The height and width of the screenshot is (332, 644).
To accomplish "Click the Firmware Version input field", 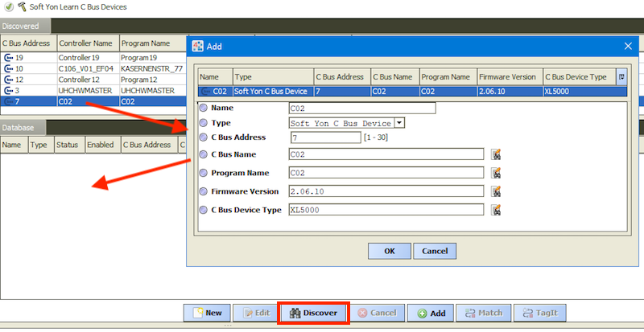I will pos(386,191).
